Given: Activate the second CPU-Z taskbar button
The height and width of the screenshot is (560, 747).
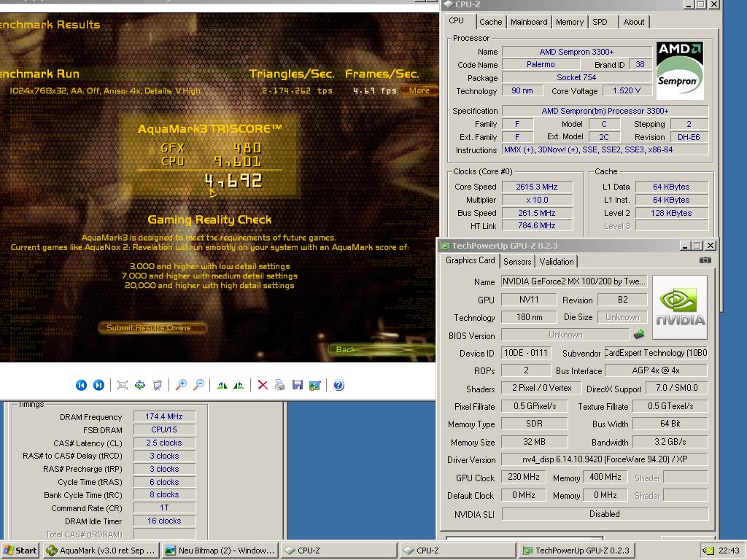Looking at the screenshot, I should pos(457,551).
